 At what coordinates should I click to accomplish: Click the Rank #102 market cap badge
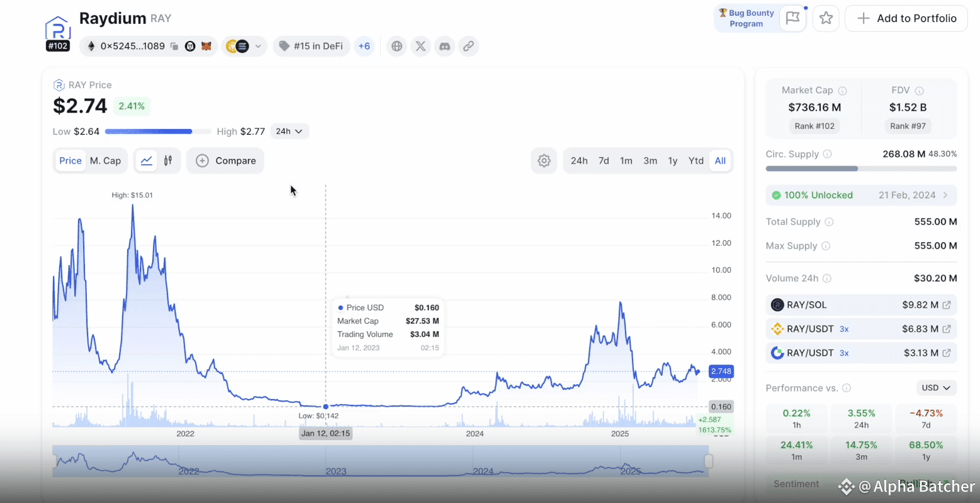coord(814,126)
